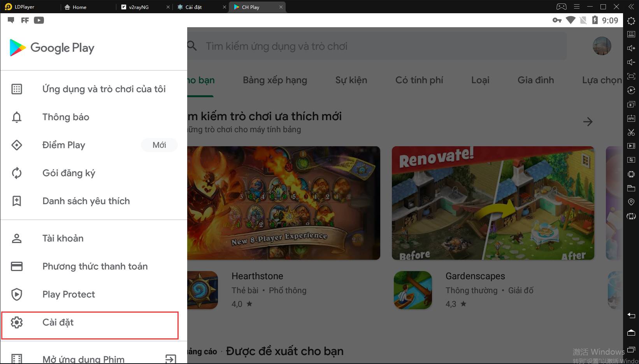This screenshot has height=364, width=639.
Task: Open Phương thức thanh toán entry
Action: (93, 266)
